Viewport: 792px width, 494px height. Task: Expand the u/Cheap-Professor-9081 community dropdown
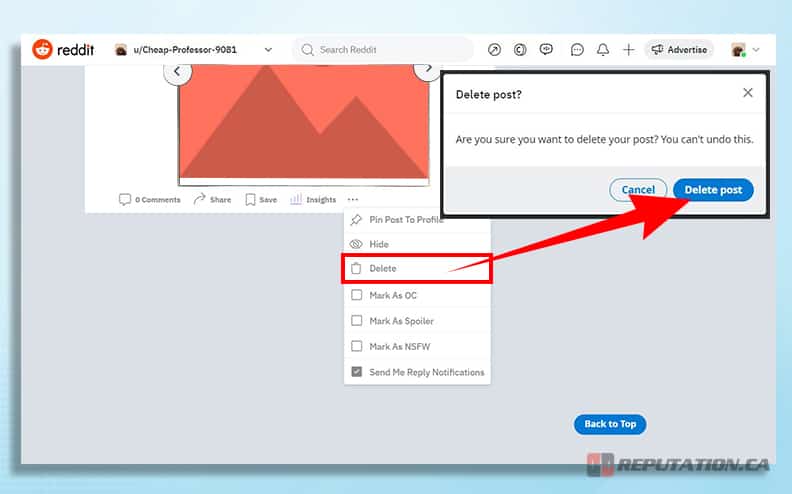click(267, 49)
